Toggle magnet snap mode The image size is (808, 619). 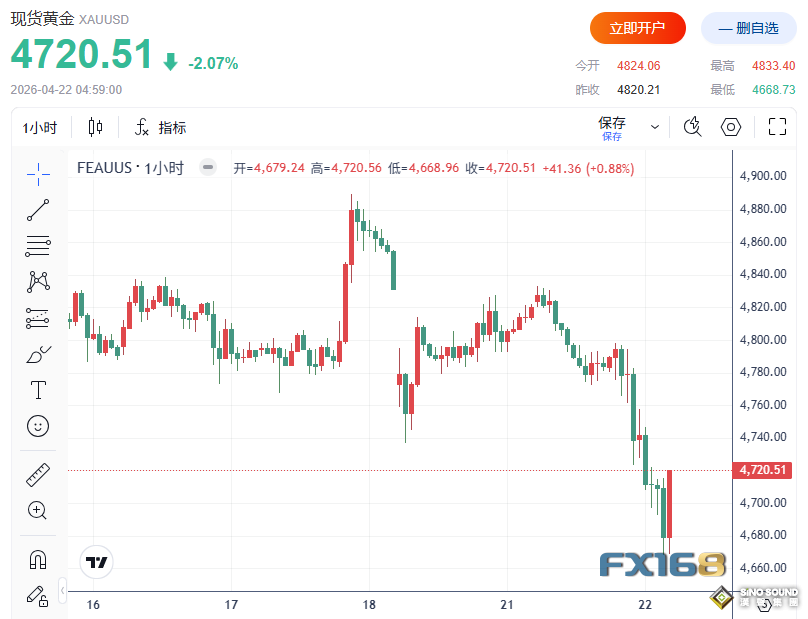(x=38, y=560)
